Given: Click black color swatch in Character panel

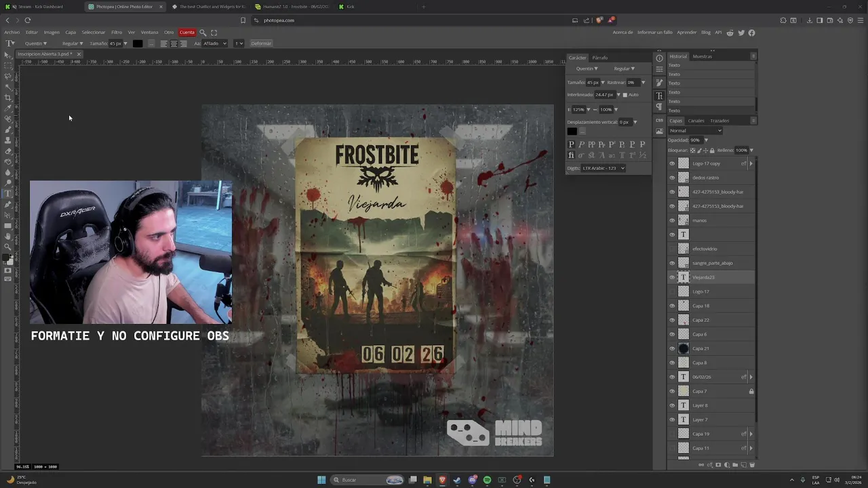Looking at the screenshot, I should click(572, 131).
